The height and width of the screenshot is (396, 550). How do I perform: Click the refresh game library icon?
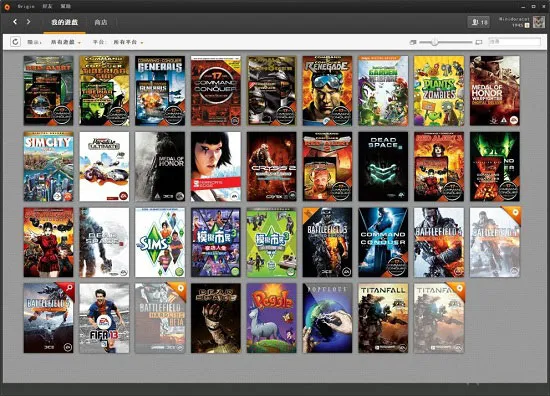tap(15, 42)
